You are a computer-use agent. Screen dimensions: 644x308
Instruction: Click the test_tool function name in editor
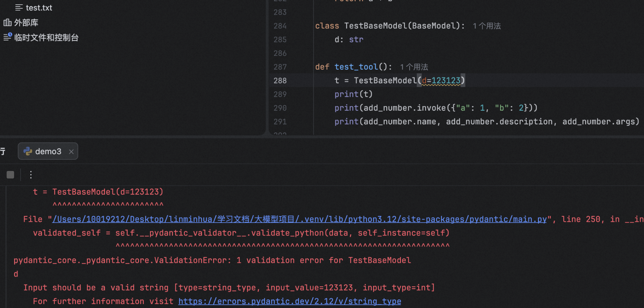click(x=356, y=67)
